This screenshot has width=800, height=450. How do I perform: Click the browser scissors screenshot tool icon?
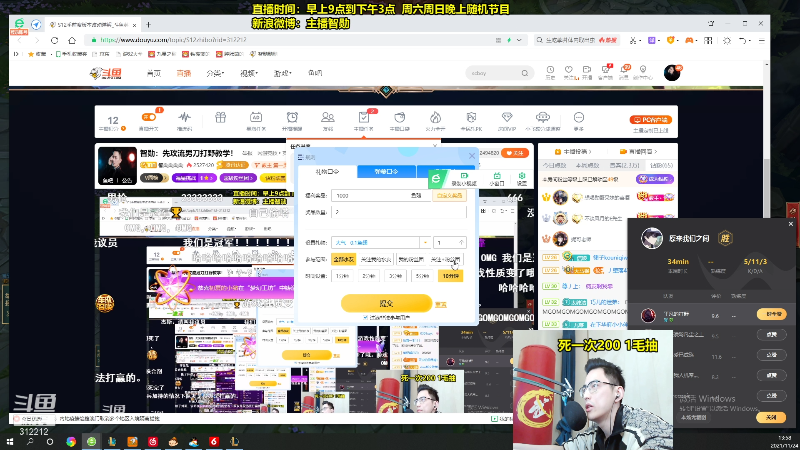click(633, 40)
